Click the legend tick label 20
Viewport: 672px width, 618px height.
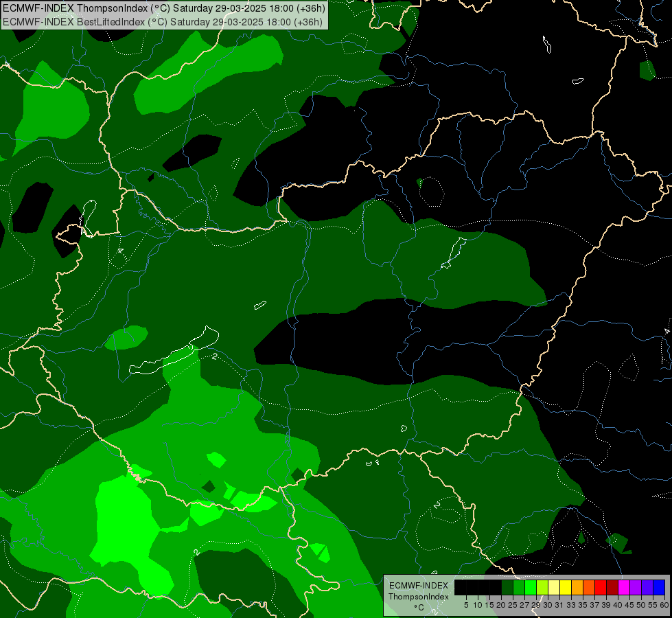click(x=501, y=605)
